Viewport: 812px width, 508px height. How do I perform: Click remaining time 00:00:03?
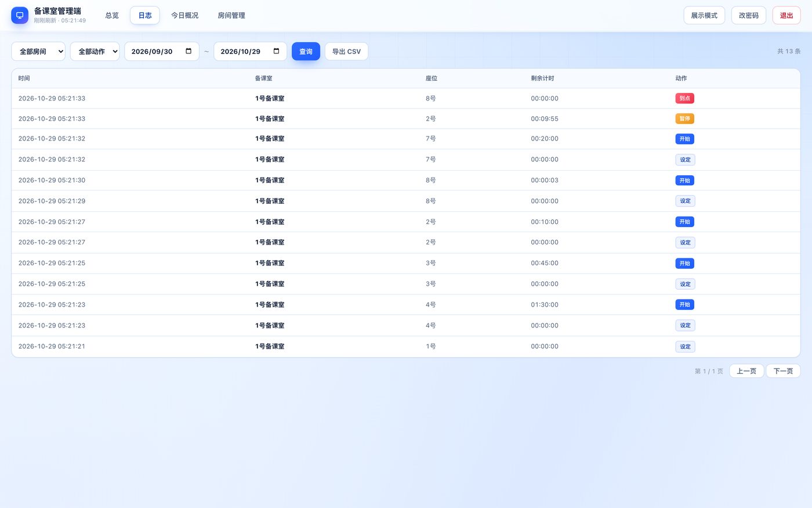pos(545,180)
